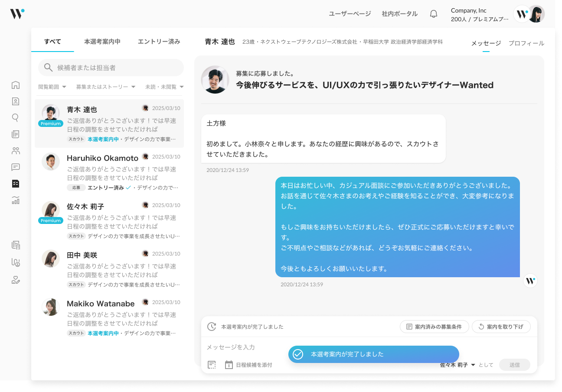This screenshot has width=562, height=392.
Task: Open the notification bell at the top
Action: click(433, 13)
